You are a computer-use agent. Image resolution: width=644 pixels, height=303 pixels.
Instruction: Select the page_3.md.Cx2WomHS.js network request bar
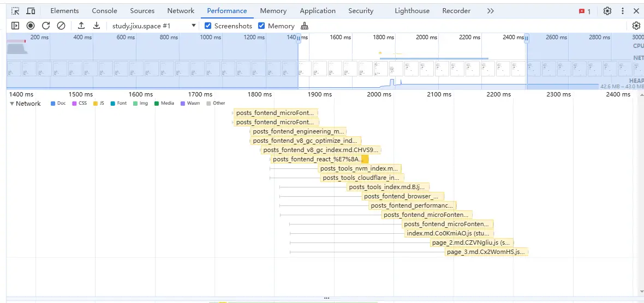tap(486, 252)
